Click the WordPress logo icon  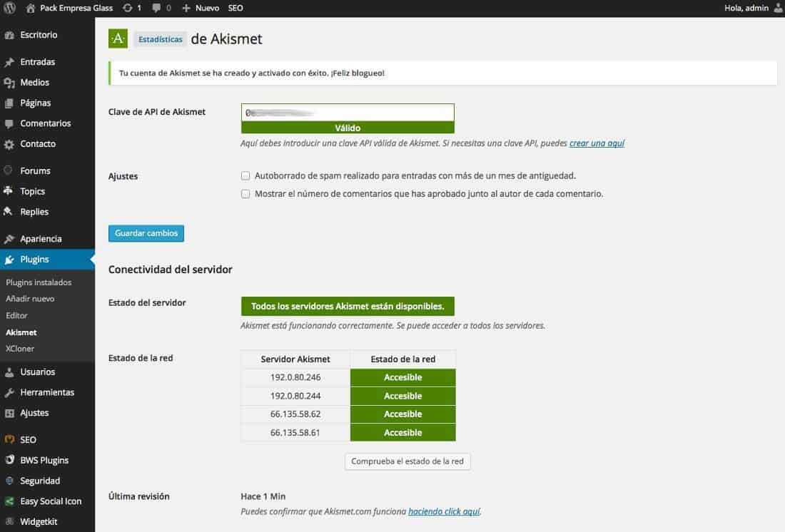pyautogui.click(x=9, y=8)
